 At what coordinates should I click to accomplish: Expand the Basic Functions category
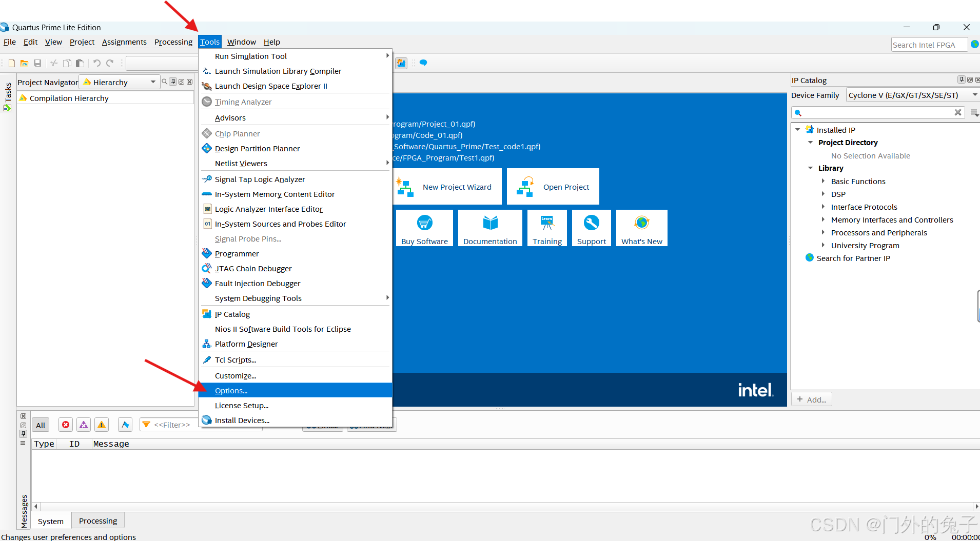(823, 181)
